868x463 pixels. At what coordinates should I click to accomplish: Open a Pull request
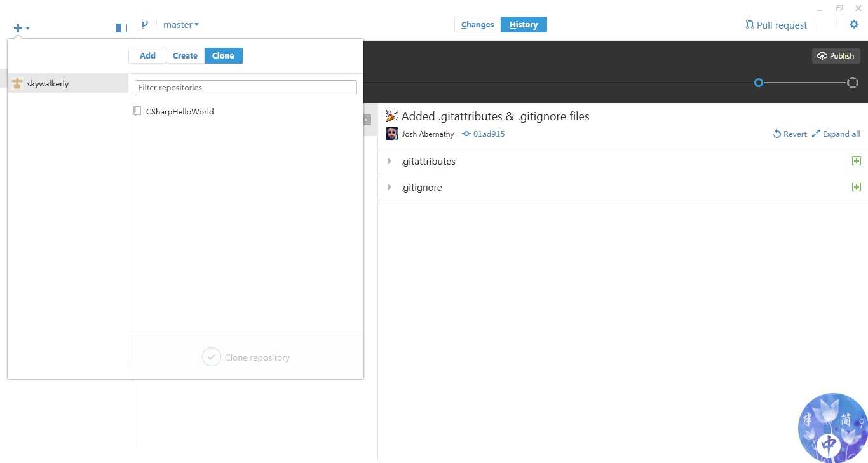(x=776, y=25)
